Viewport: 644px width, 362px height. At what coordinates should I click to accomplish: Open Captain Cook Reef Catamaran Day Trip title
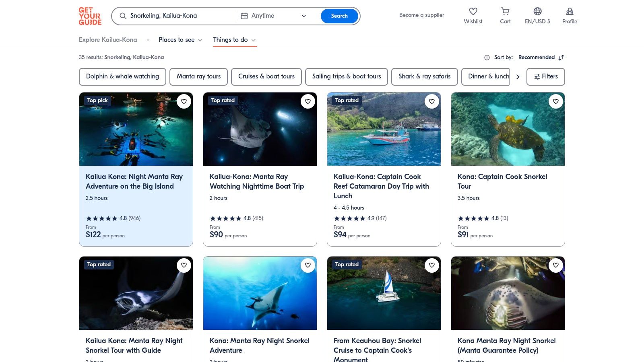coord(381,186)
